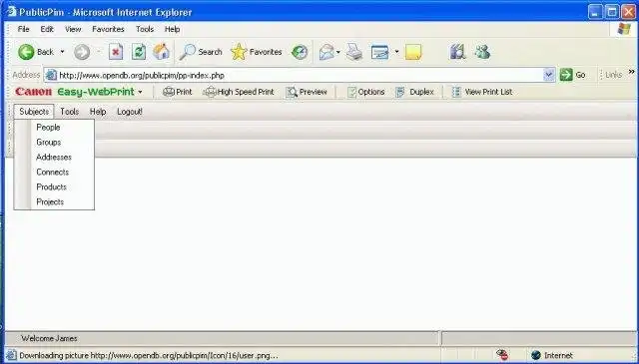Click the Links toolbar label
639x364 pixels.
[x=613, y=75]
